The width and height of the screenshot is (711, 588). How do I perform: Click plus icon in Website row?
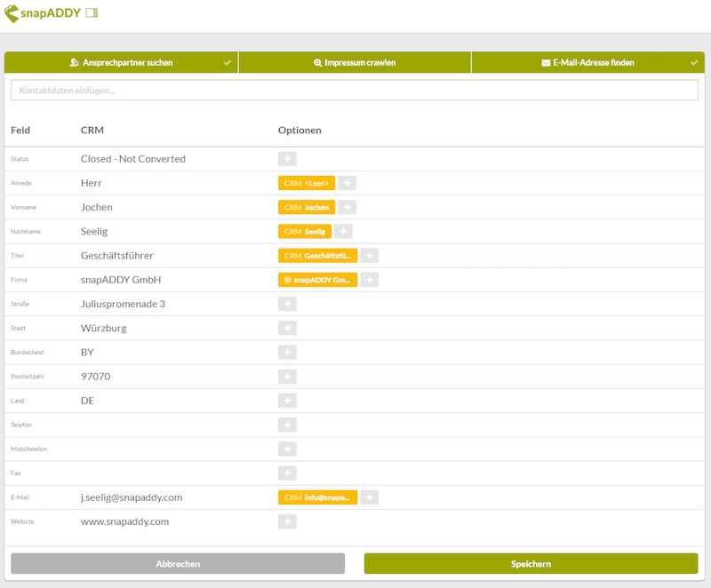tap(287, 521)
